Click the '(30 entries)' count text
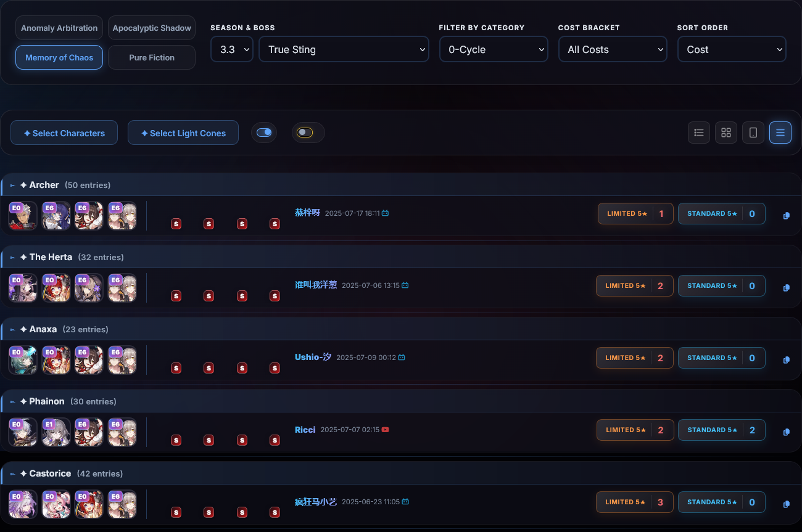 [93, 401]
